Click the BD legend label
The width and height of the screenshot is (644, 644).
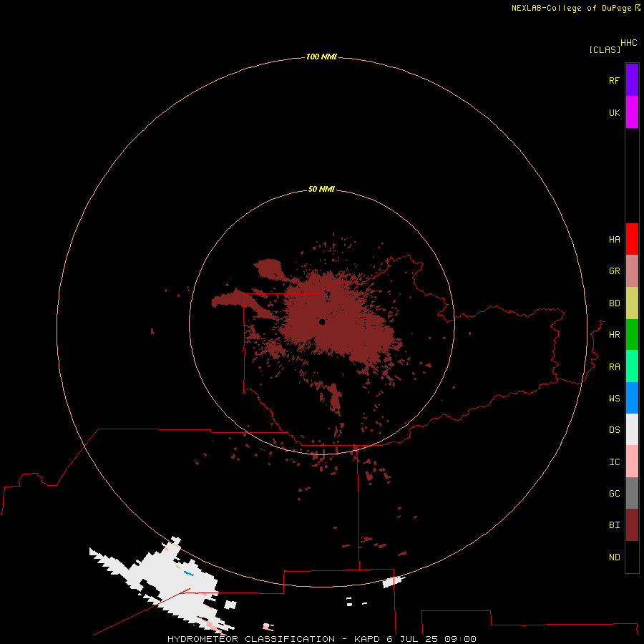[614, 303]
